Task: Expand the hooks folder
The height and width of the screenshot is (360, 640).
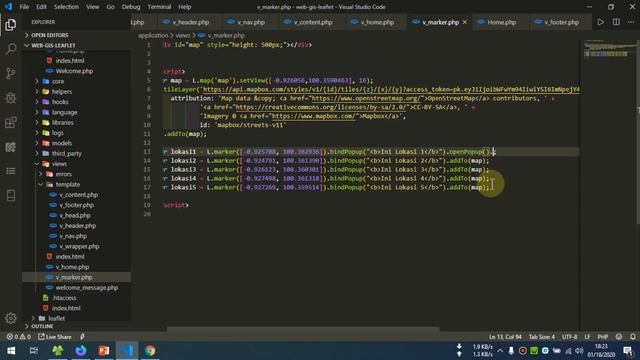Action: [77, 102]
